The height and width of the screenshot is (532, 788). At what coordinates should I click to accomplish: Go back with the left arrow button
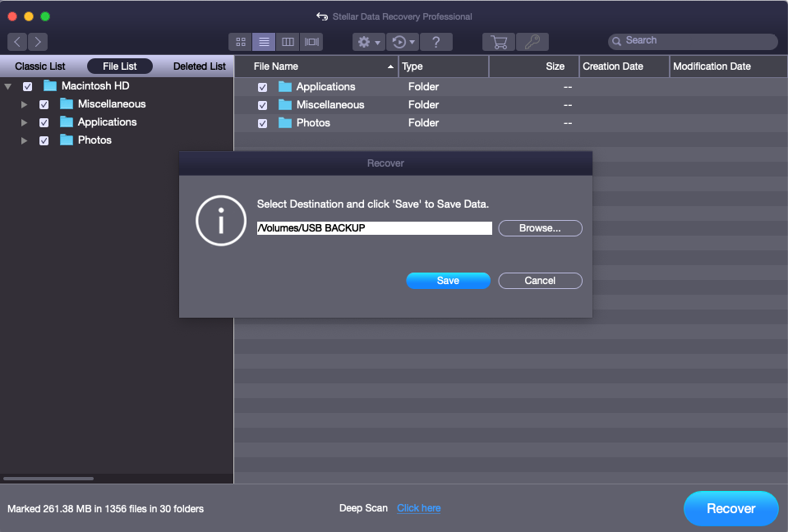[x=17, y=42]
